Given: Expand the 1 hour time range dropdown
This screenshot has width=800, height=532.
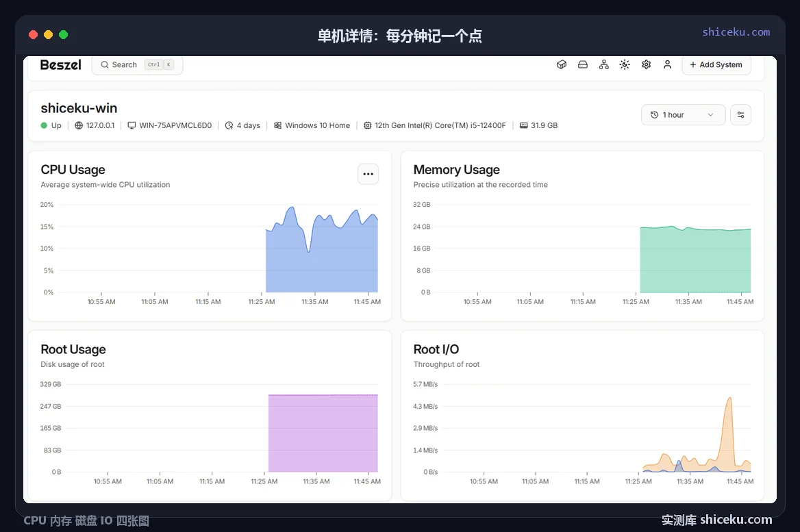Looking at the screenshot, I should click(683, 115).
